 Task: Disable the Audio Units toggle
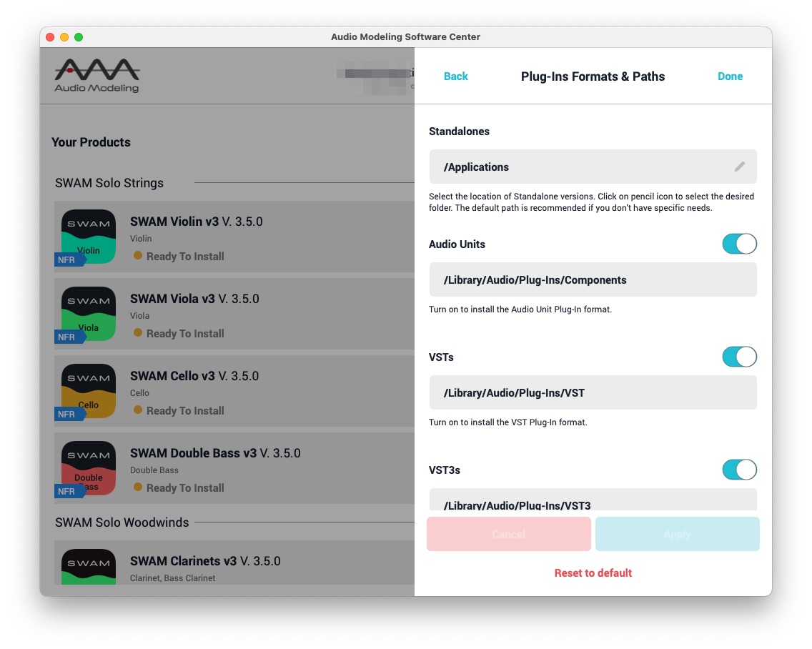[740, 244]
